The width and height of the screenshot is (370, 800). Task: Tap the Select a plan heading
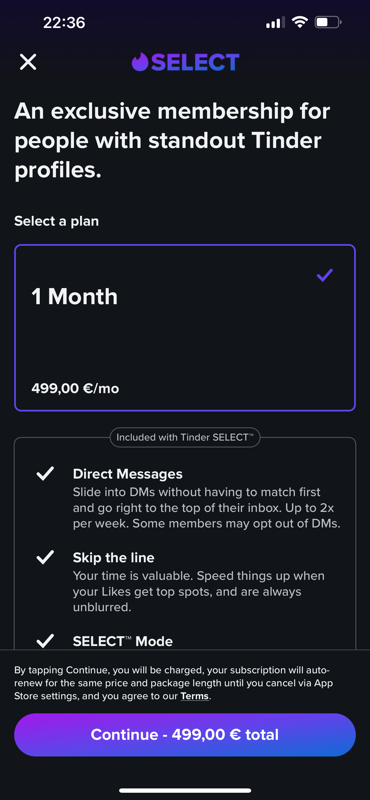pyautogui.click(x=57, y=221)
